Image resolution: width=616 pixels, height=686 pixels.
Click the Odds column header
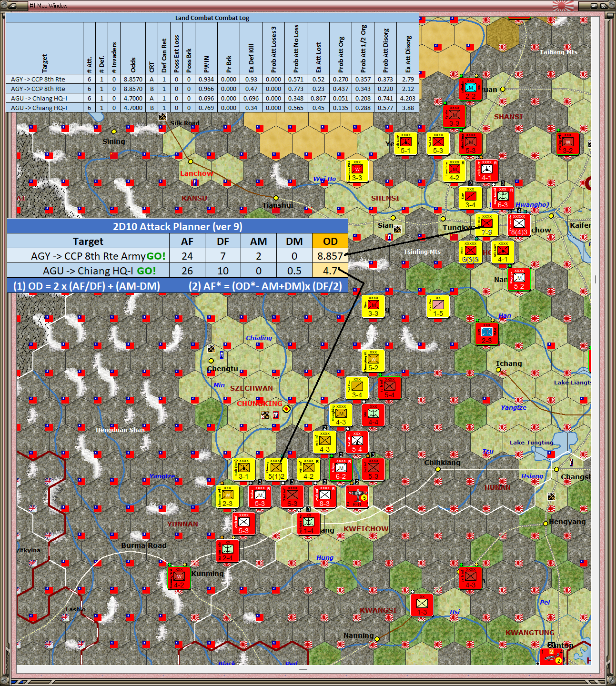[x=133, y=48]
